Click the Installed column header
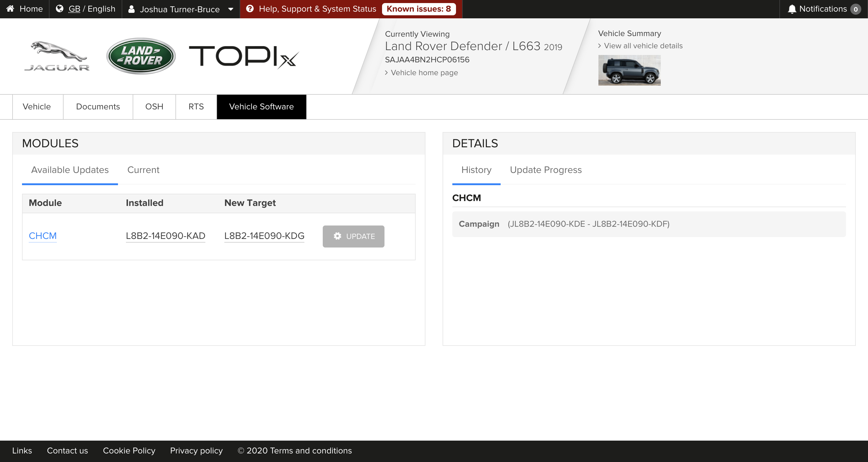868x462 pixels. click(x=145, y=203)
